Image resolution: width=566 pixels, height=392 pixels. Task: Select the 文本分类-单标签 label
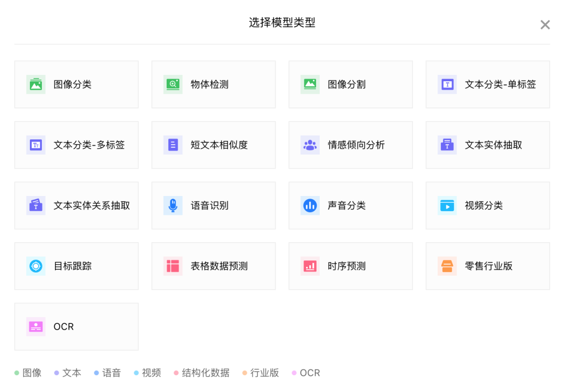[500, 84]
